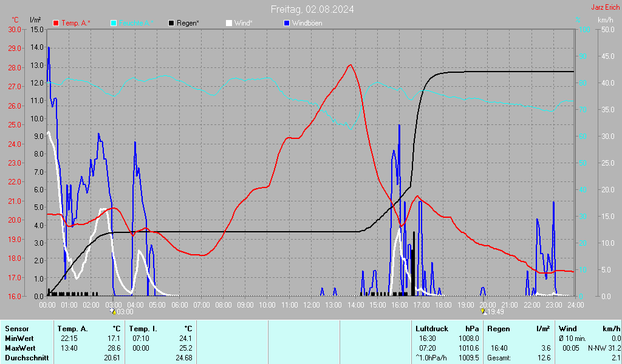The width and height of the screenshot is (622, 364).
Task: Click the Temp. I. average value '24.68'
Action: 184,358
